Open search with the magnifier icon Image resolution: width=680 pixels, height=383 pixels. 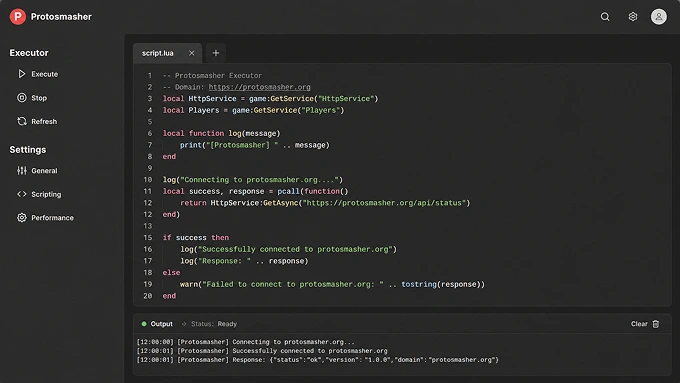coord(605,16)
